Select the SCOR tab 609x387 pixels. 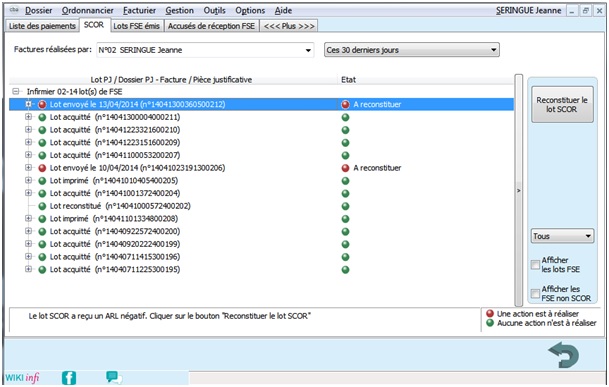pyautogui.click(x=94, y=25)
